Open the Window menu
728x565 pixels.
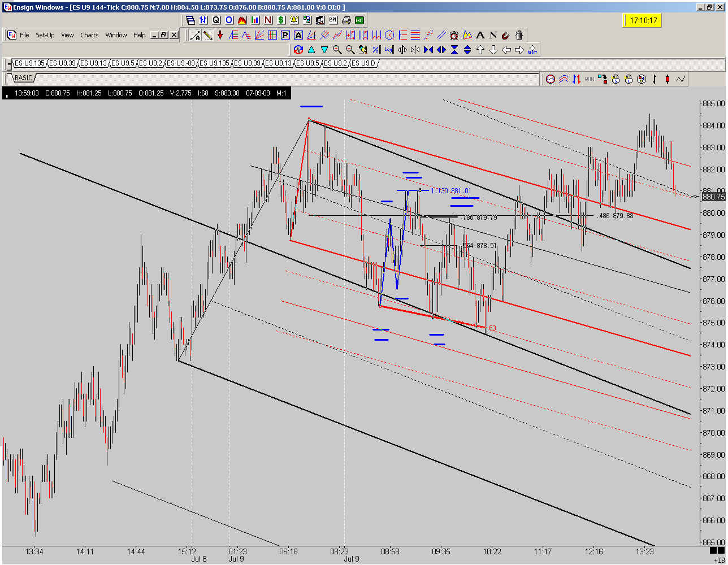click(116, 35)
